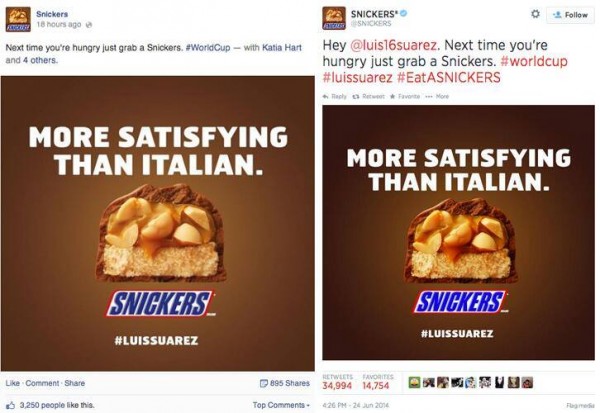Expand the Top Comments dropdown
Image resolution: width=600 pixels, height=413 pixels.
281,405
